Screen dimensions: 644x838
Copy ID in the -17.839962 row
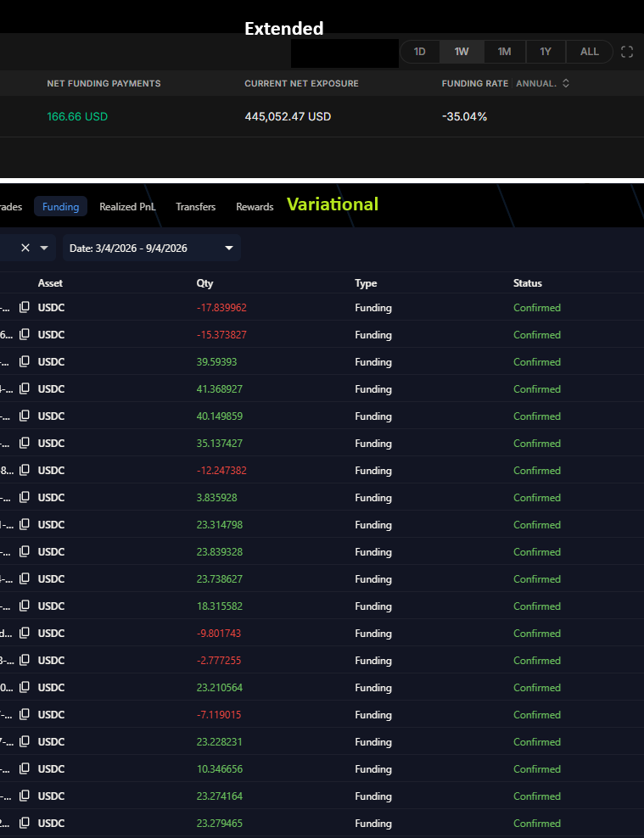[24, 307]
